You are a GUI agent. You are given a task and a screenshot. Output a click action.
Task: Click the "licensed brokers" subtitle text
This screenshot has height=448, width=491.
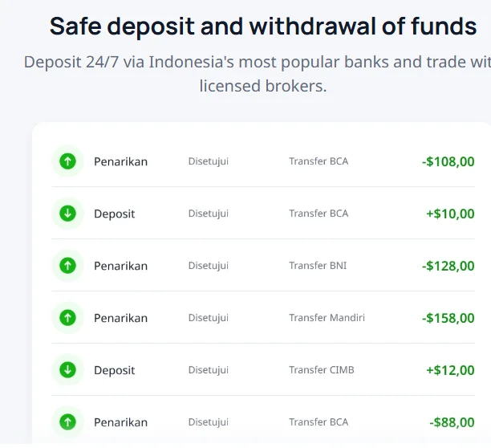point(263,86)
